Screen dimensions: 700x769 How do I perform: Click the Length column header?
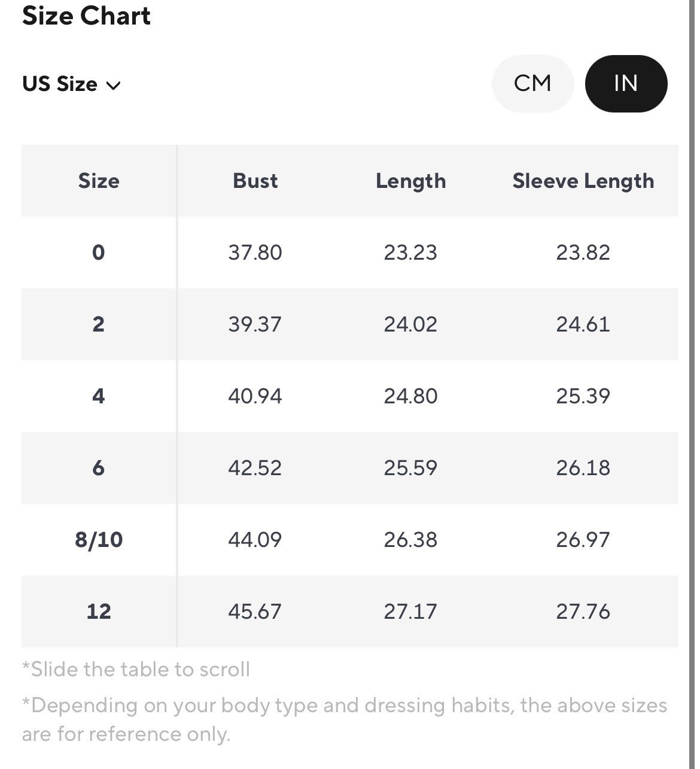pos(411,181)
